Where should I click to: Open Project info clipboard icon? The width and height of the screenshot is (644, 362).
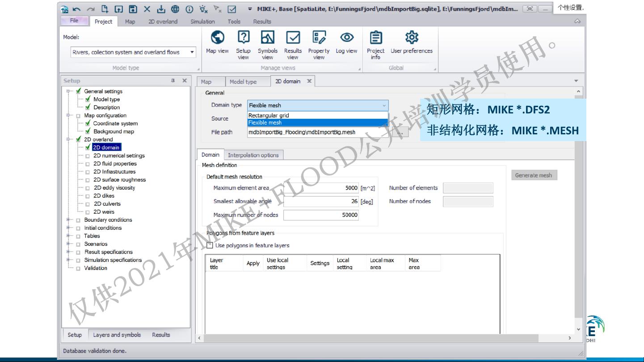376,45
